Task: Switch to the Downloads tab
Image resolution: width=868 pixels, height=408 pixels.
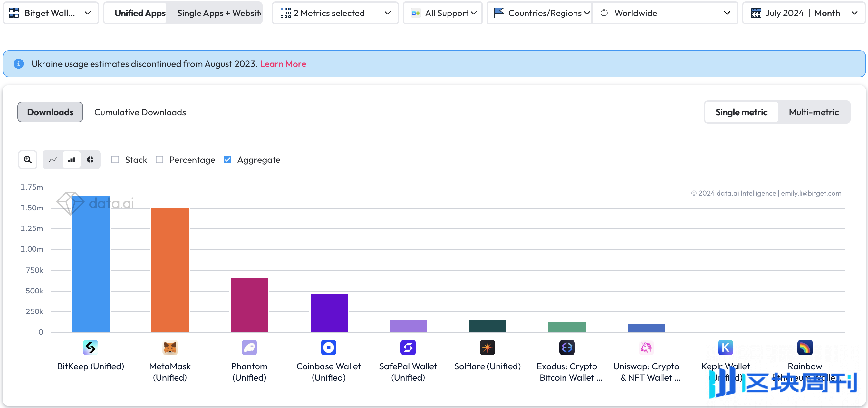Action: coord(50,112)
